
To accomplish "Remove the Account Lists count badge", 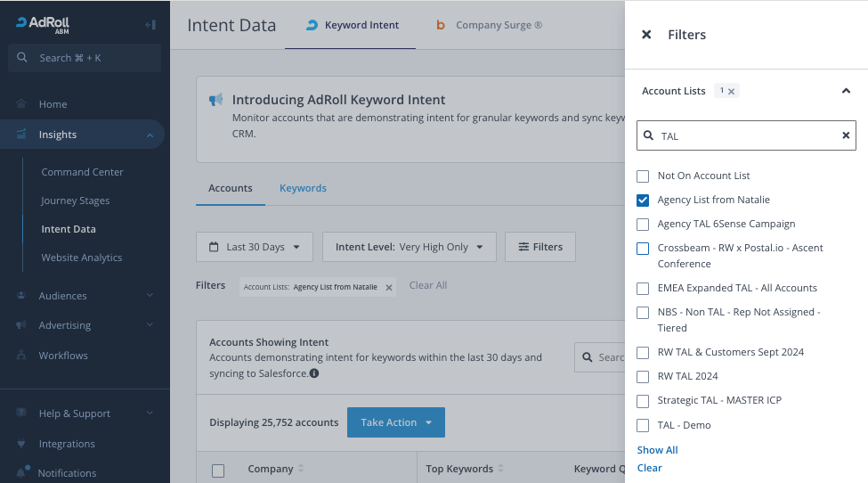I will tap(732, 91).
